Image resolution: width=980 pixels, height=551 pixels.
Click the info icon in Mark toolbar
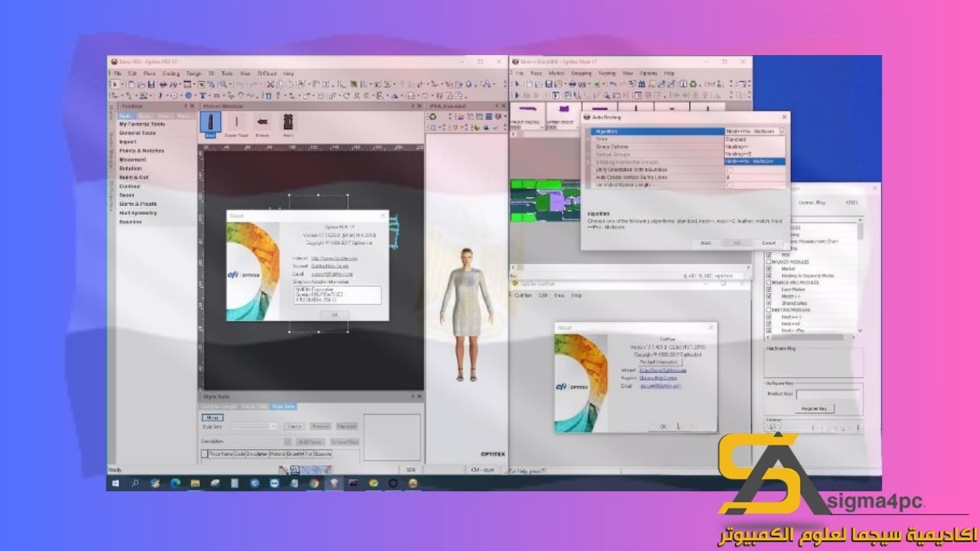click(x=684, y=83)
